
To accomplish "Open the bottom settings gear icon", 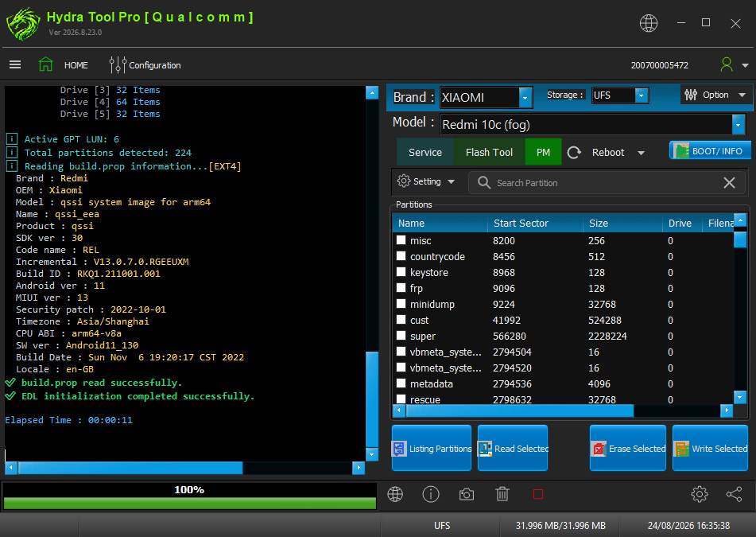I will (699, 494).
